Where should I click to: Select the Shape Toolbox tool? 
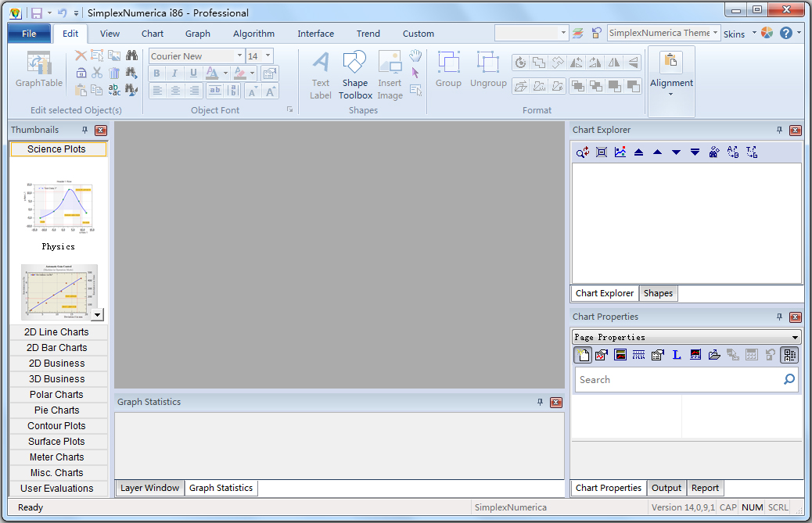[x=355, y=76]
